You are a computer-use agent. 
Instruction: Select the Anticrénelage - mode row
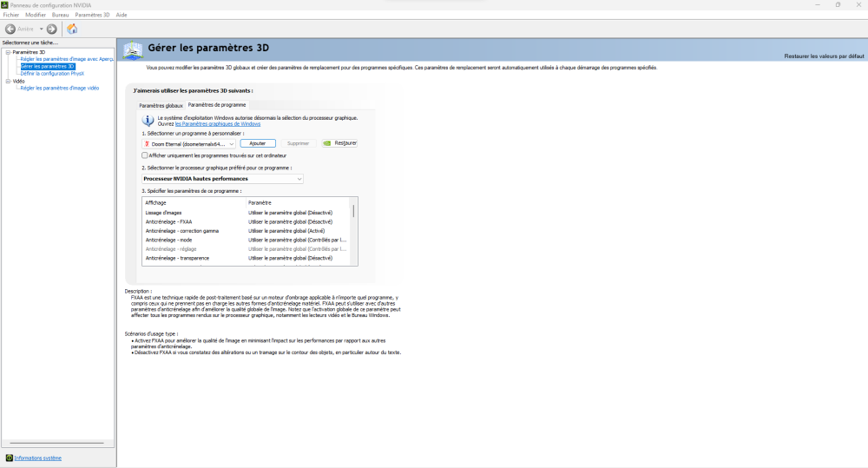point(247,241)
